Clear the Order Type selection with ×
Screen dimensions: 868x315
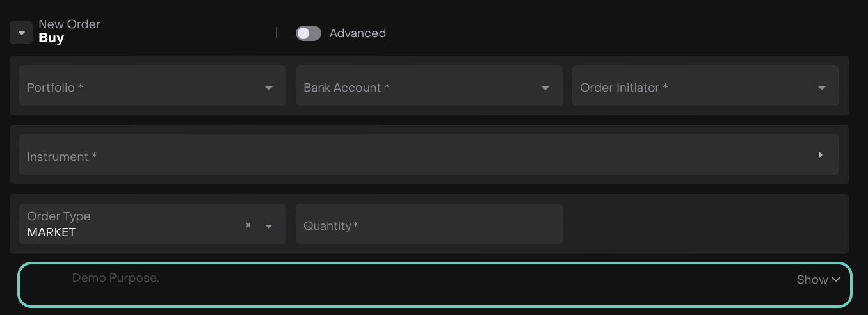pos(248,225)
